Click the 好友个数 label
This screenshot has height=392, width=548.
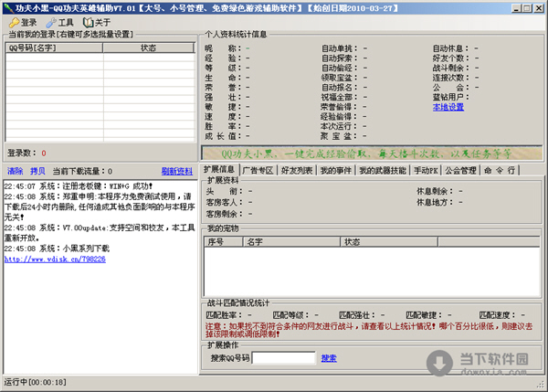pos(451,58)
